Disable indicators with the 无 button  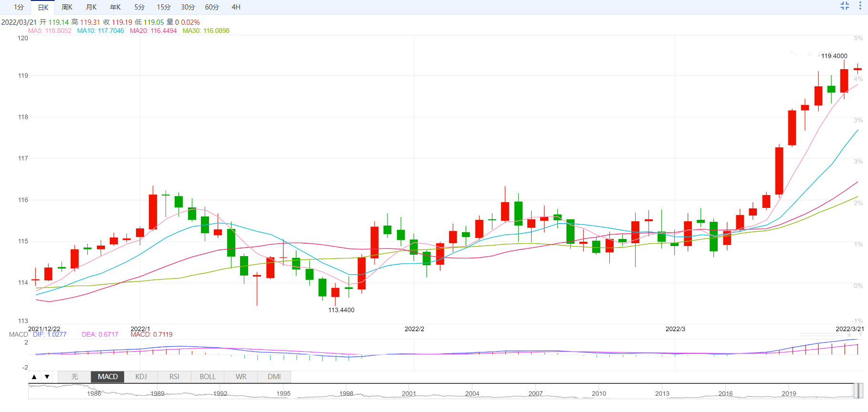(74, 377)
